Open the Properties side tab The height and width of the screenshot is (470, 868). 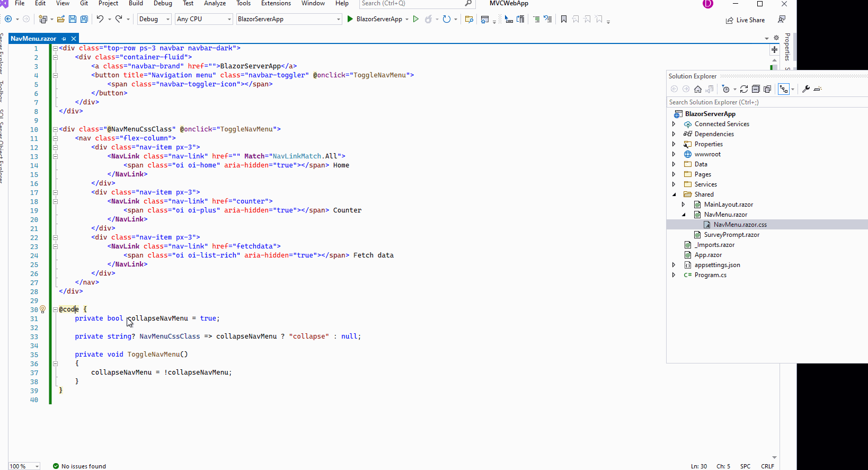pyautogui.click(x=787, y=47)
